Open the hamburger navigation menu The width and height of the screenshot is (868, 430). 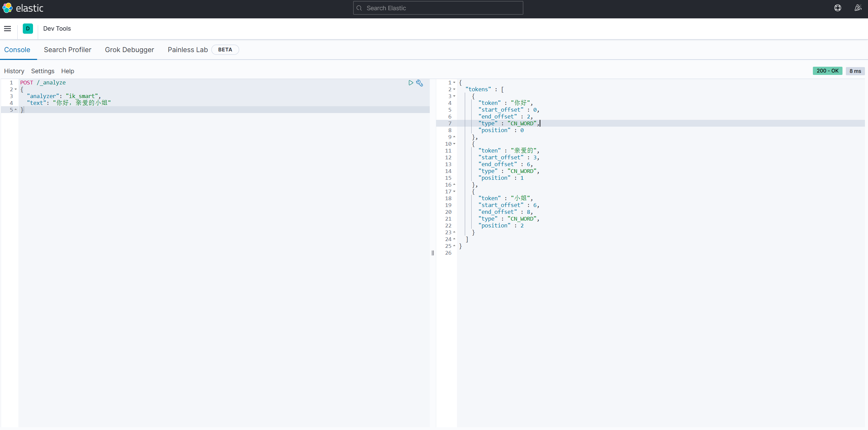[7, 29]
